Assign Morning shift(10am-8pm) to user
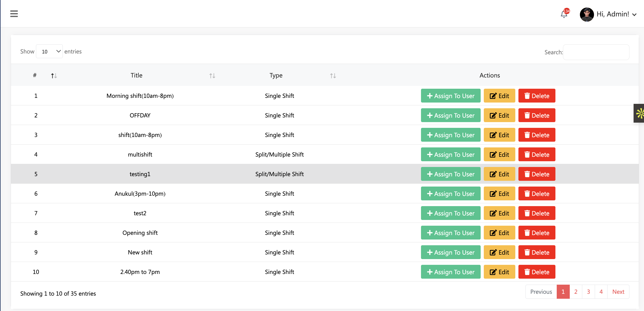The width and height of the screenshot is (644, 311). pos(450,96)
